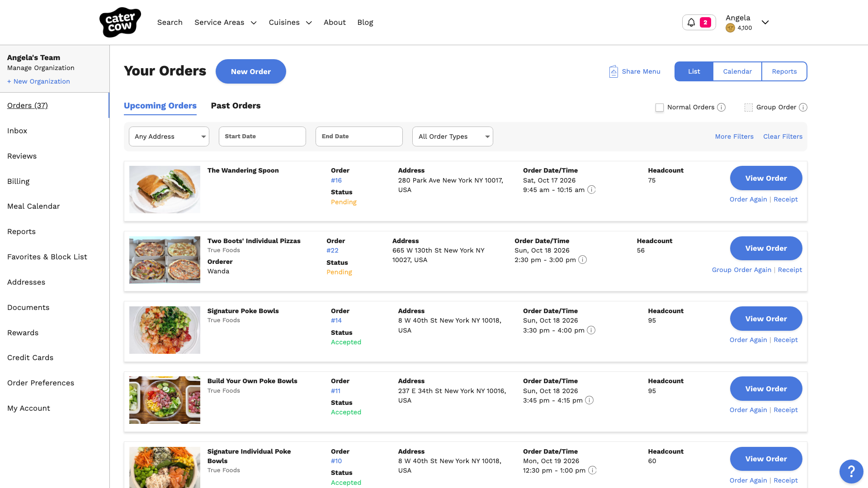Open the help question mark bubble
Viewport: 868px width, 488px height.
tap(851, 471)
